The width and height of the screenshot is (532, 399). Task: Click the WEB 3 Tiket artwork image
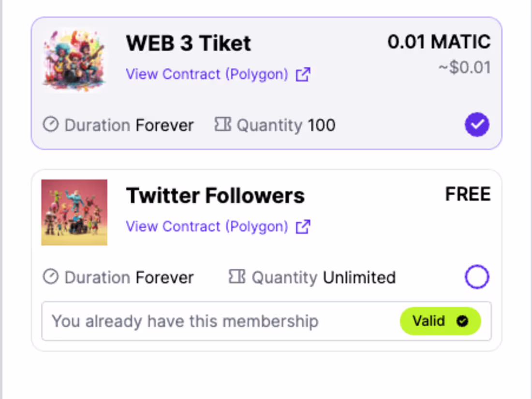[74, 60]
